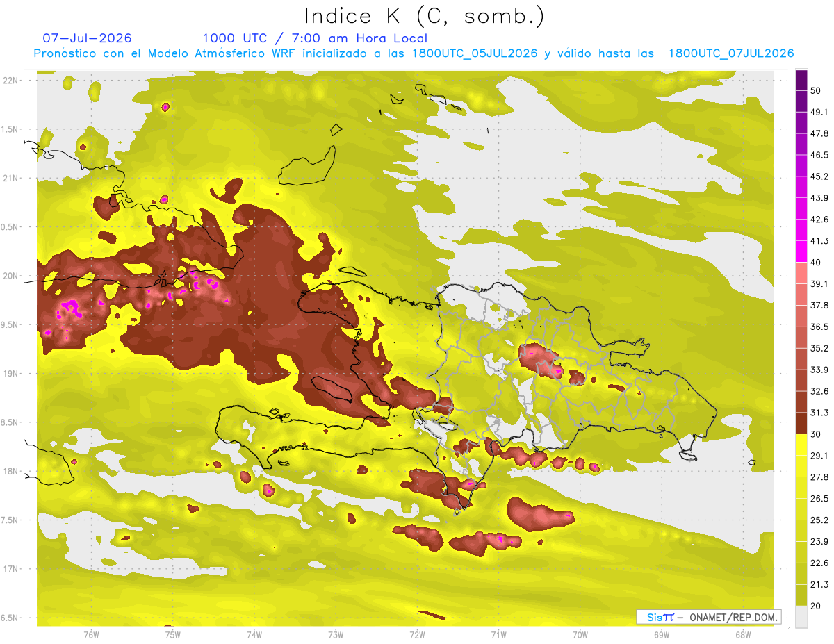Click the color scale value 39.1
Viewport: 834px width, 644px height.
pyautogui.click(x=819, y=283)
